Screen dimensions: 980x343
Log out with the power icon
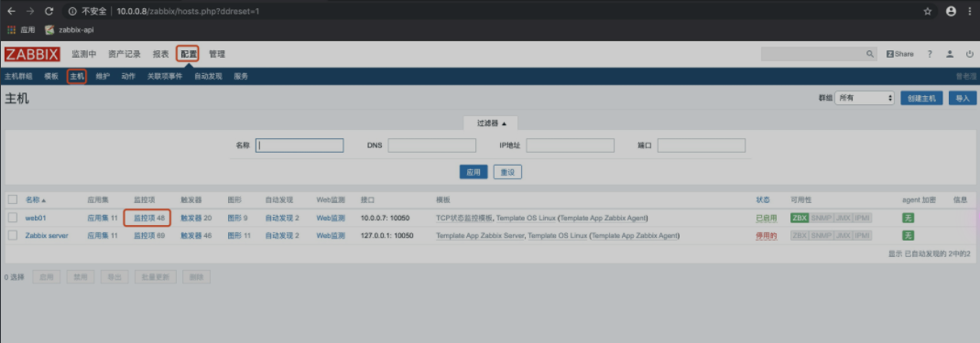coord(969,54)
